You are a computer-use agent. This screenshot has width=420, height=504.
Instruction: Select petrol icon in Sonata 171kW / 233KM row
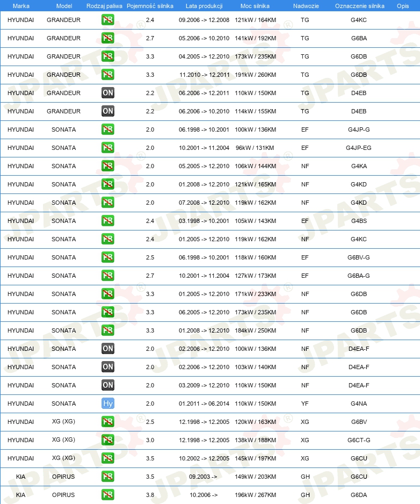coord(107,294)
